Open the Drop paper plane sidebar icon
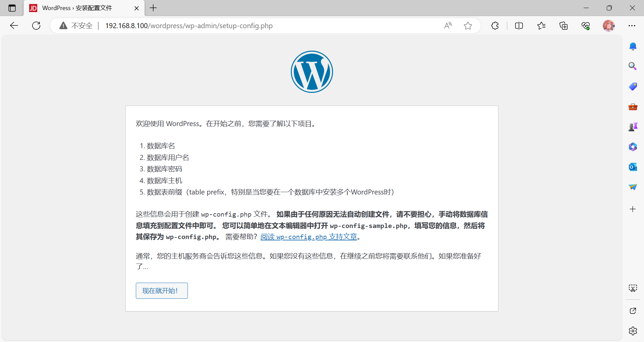The height and width of the screenshot is (342, 644). click(x=633, y=187)
